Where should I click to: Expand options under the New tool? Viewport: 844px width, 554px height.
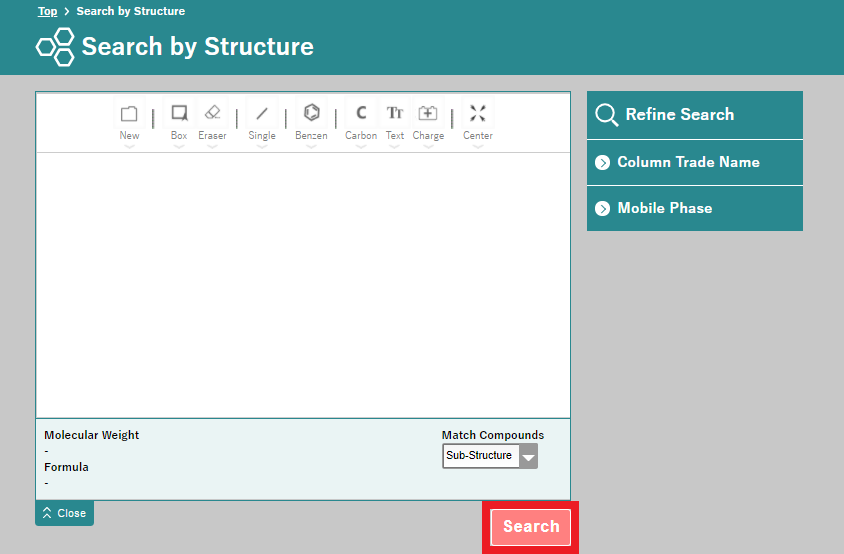[x=129, y=146]
